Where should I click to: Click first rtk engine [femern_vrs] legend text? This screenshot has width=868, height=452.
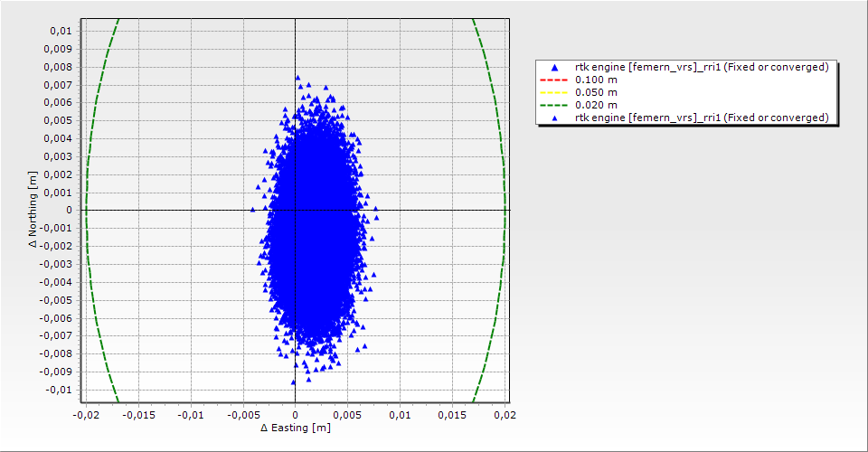702,68
